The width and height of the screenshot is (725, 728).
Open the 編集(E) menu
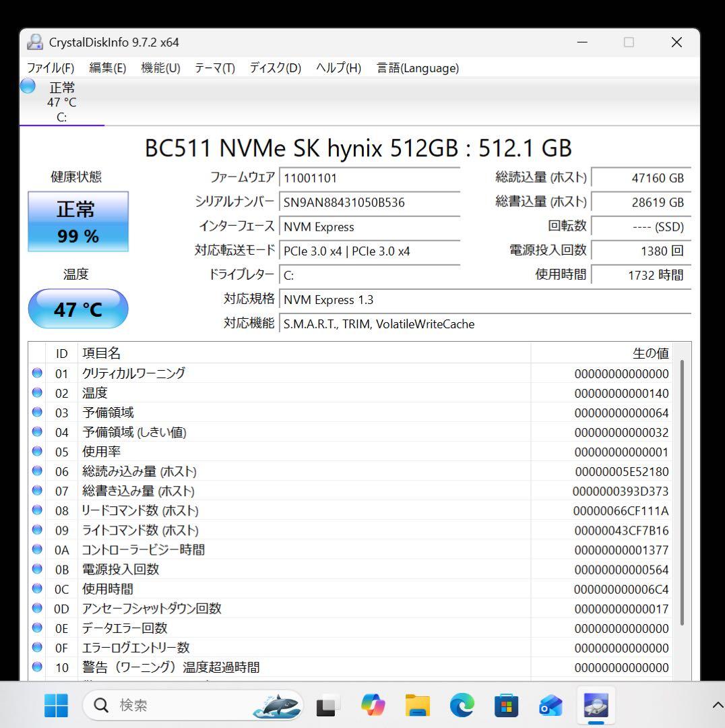coord(107,68)
